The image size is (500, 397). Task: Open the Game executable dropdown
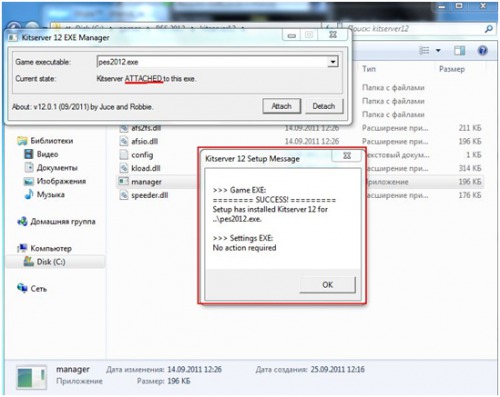click(332, 62)
